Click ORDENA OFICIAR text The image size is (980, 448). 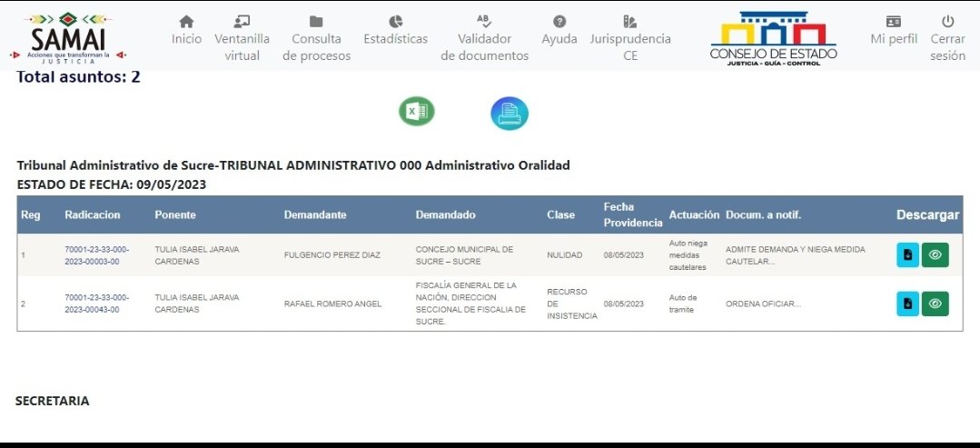pos(763,304)
